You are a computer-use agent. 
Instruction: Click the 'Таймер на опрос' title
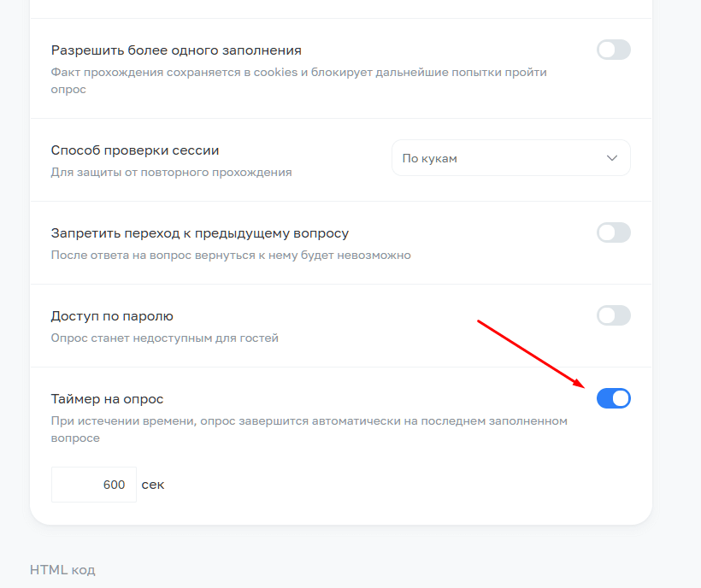tap(108, 399)
